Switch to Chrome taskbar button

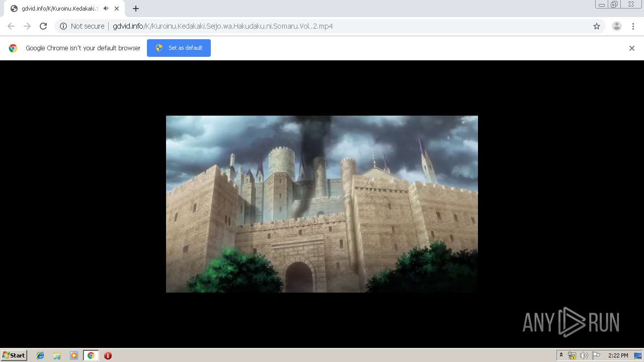coord(91,355)
